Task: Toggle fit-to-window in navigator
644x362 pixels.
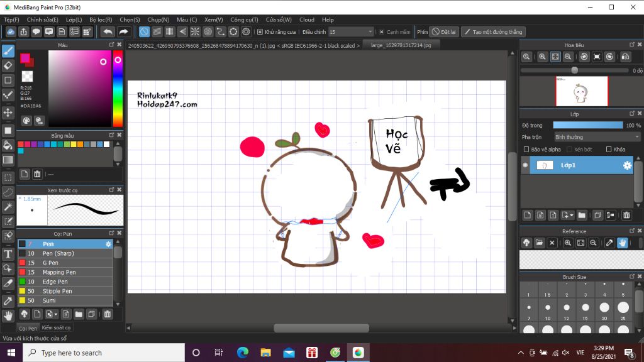Action: click(x=555, y=57)
